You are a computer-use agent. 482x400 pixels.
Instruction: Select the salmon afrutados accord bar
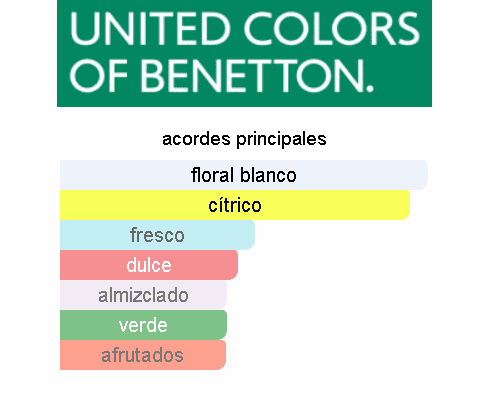pos(143,355)
